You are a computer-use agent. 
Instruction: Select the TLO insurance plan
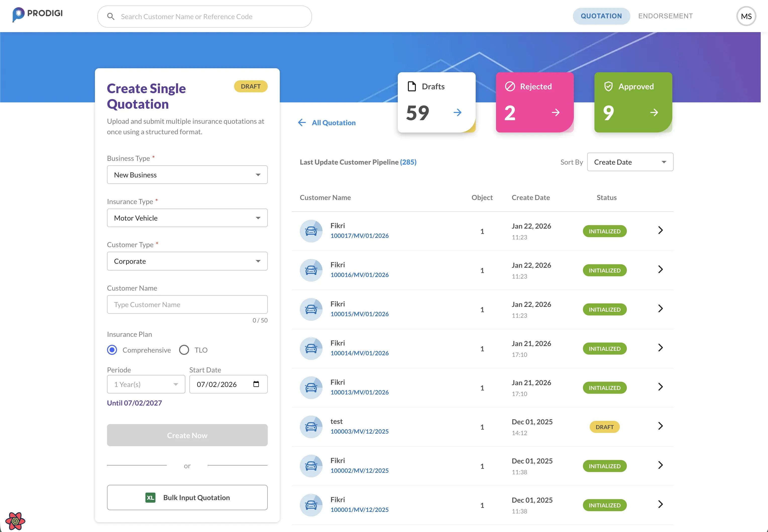pos(184,350)
